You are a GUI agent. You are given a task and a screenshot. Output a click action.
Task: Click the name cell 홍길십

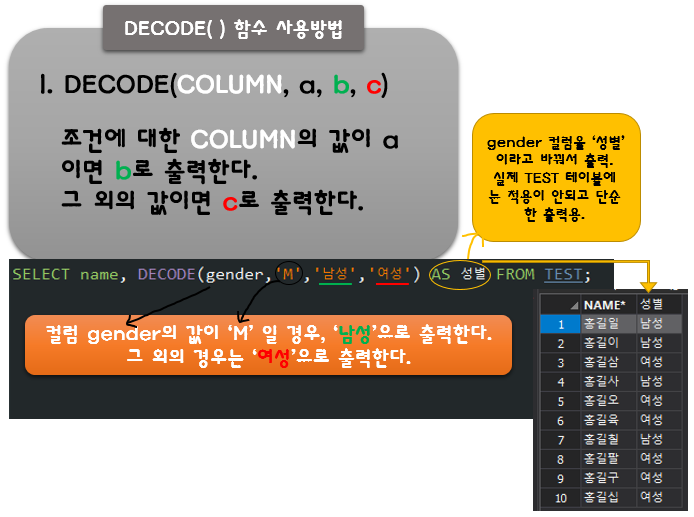(x=608, y=498)
